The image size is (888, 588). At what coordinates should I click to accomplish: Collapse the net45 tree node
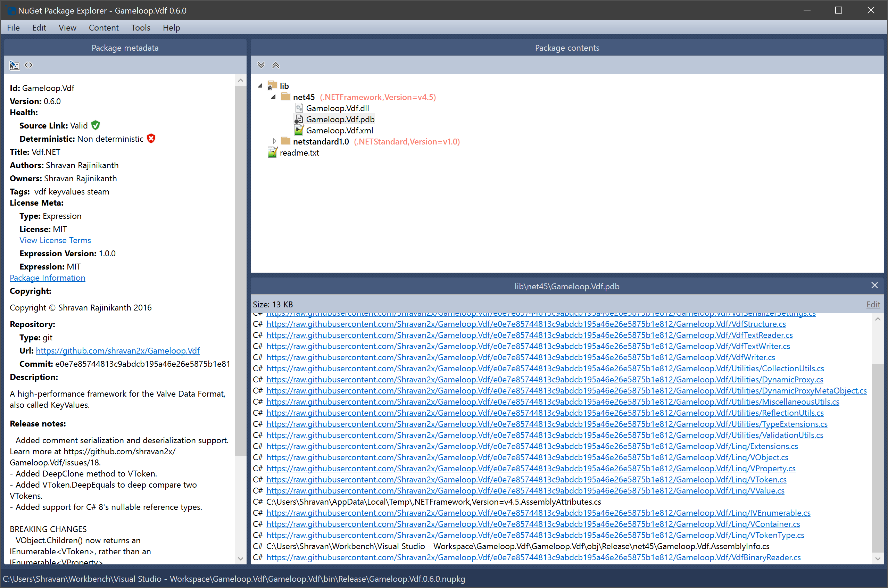coord(273,97)
